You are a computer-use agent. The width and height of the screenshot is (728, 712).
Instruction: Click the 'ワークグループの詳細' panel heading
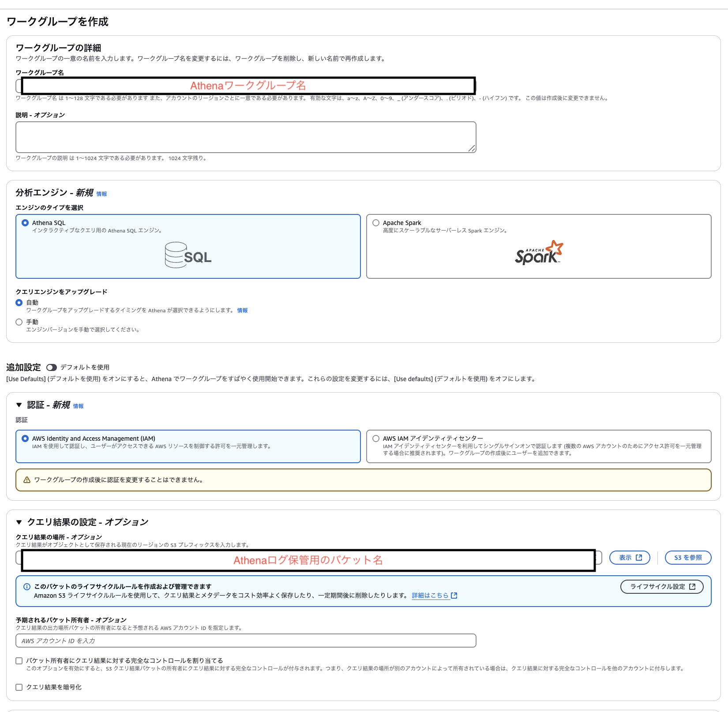(x=59, y=48)
